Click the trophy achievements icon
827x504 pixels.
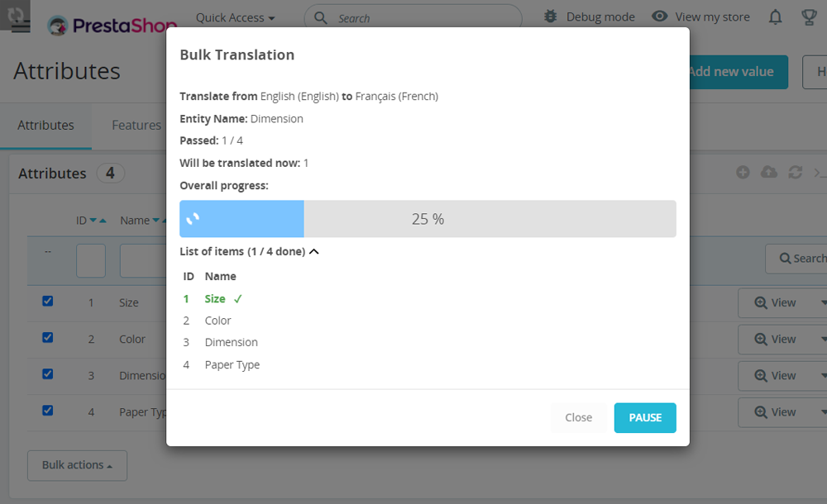tap(808, 17)
